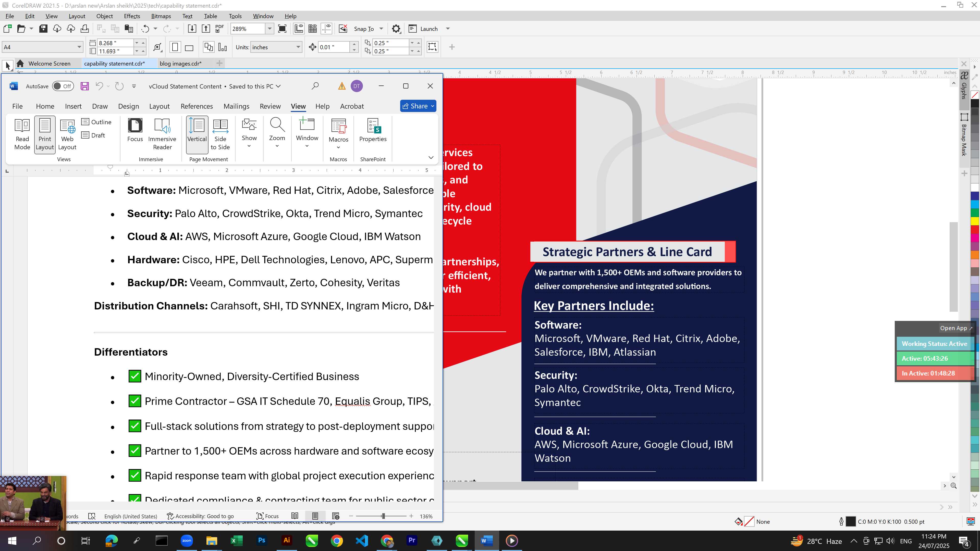Click the Print icon in CorelDRAW toolbar
Image resolution: width=980 pixels, height=551 pixels.
pos(84,29)
